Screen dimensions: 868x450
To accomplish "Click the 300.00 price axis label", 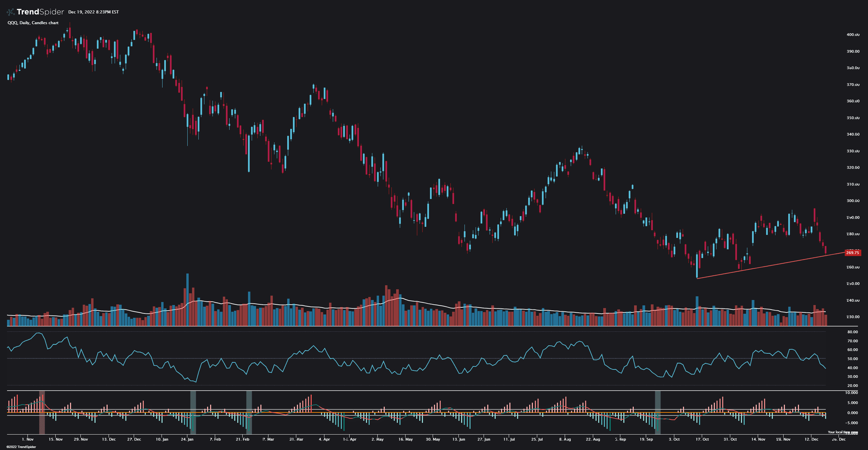I will (853, 201).
